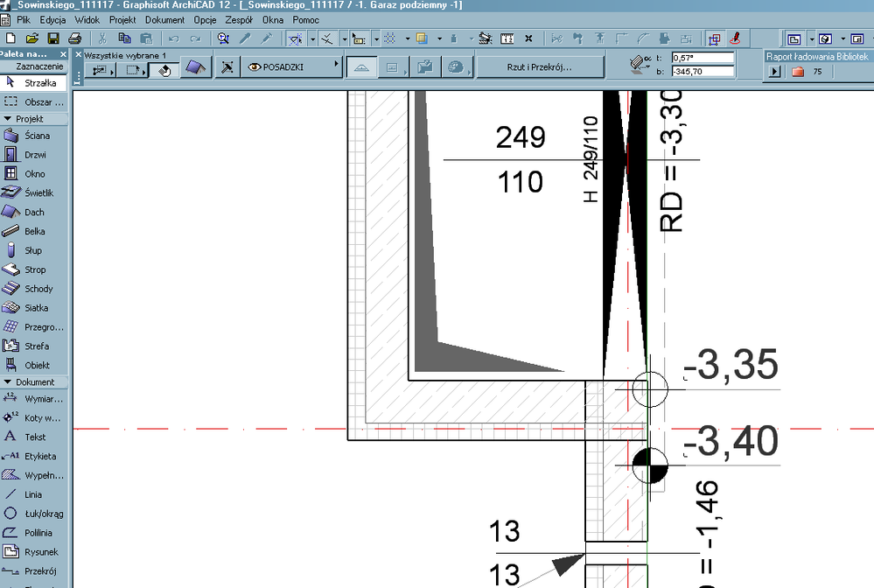Screen dimensions: 874x588
Task: Open the Opcje menu
Action: click(x=205, y=19)
